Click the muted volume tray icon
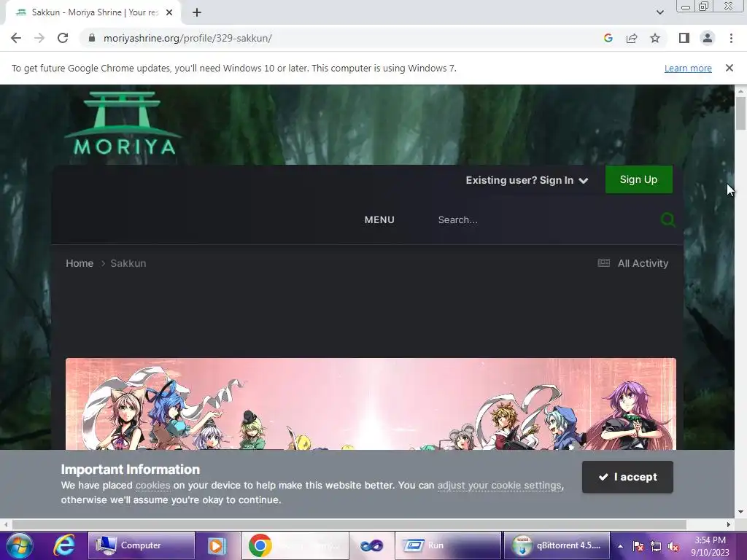Viewport: 747px width, 560px height. coord(673,546)
